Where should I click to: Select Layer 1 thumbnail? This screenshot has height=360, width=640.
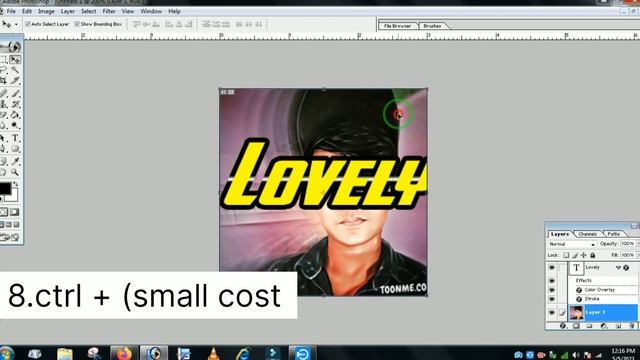[x=576, y=313]
